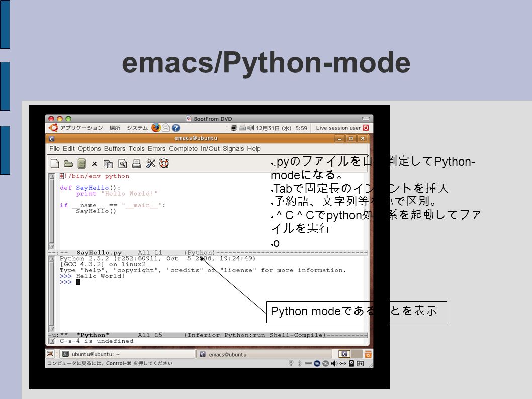Viewport: 532px width, 399px height.
Task: Click the volume speaker icon in top panel
Action: (x=251, y=128)
